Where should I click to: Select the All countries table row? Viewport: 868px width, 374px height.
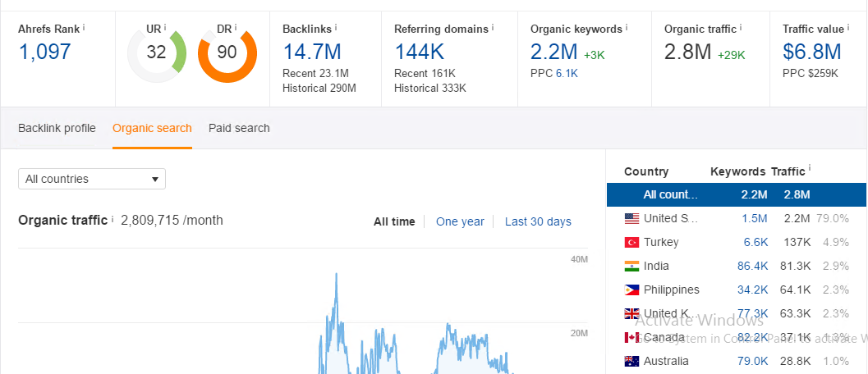pos(735,194)
